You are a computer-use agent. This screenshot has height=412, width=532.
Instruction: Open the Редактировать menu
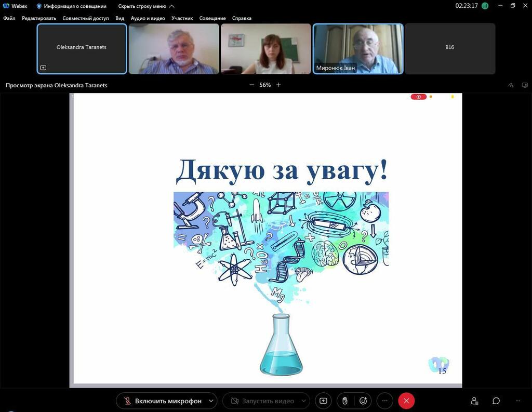(39, 18)
